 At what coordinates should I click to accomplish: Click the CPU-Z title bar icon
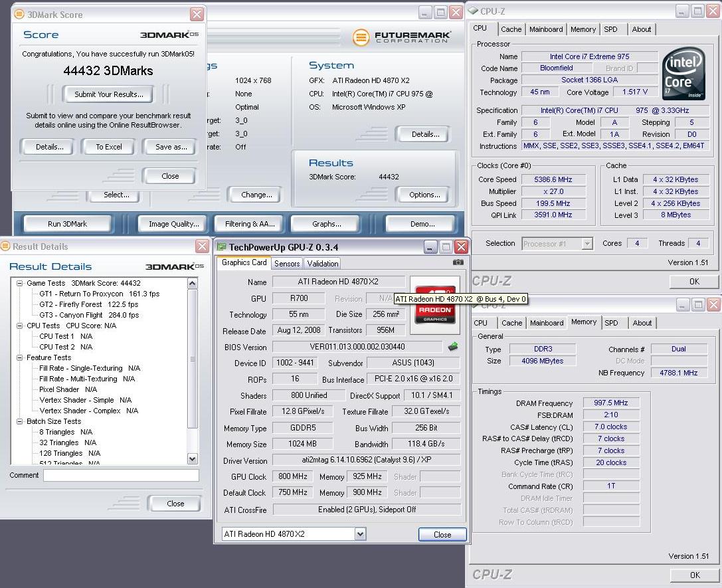coord(473,10)
